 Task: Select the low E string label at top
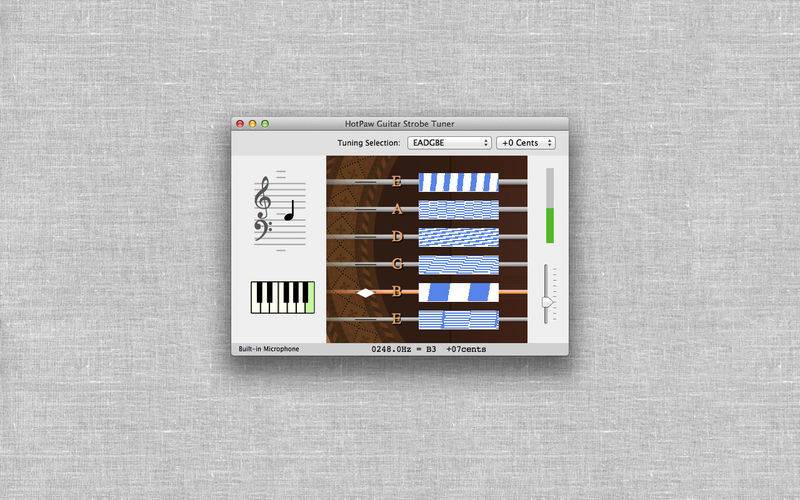396,181
